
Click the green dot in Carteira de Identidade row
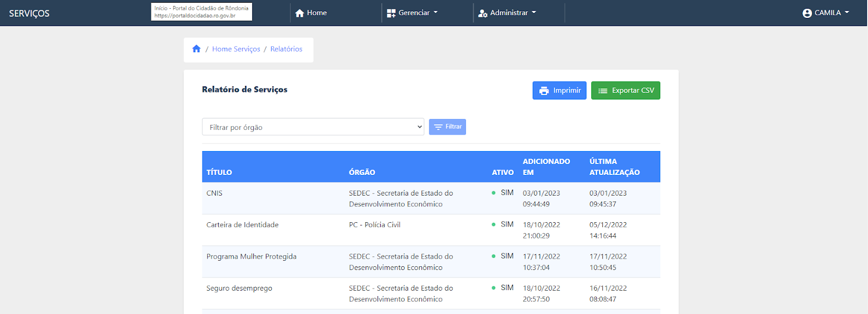point(494,224)
